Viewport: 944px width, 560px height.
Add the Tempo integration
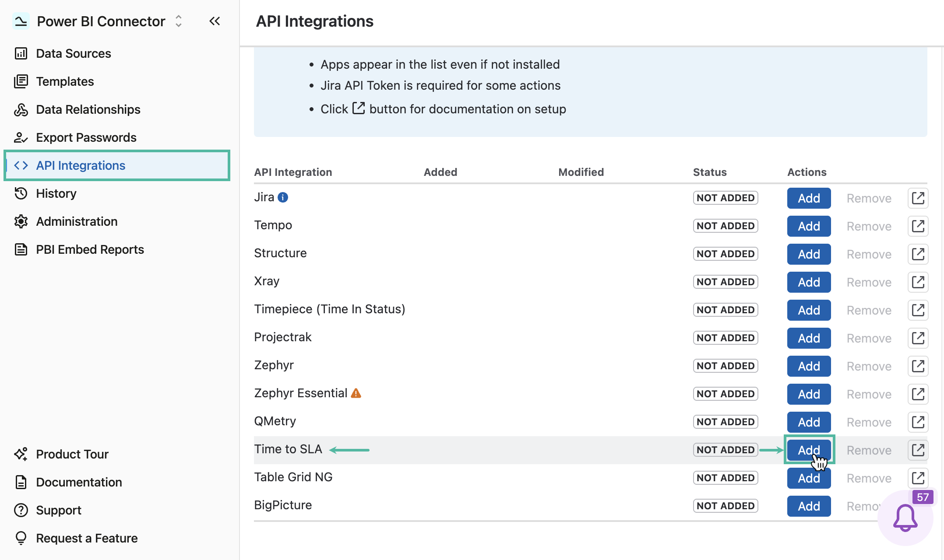pos(809,226)
